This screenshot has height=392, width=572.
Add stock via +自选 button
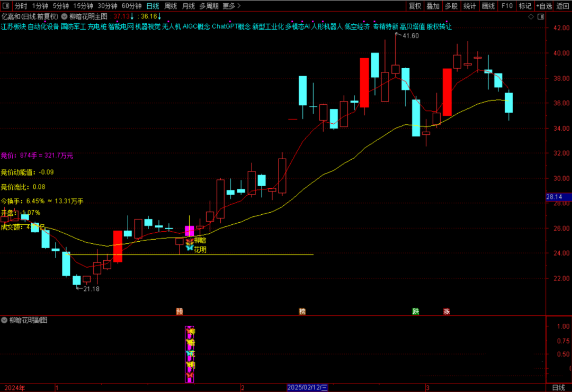tap(544, 6)
